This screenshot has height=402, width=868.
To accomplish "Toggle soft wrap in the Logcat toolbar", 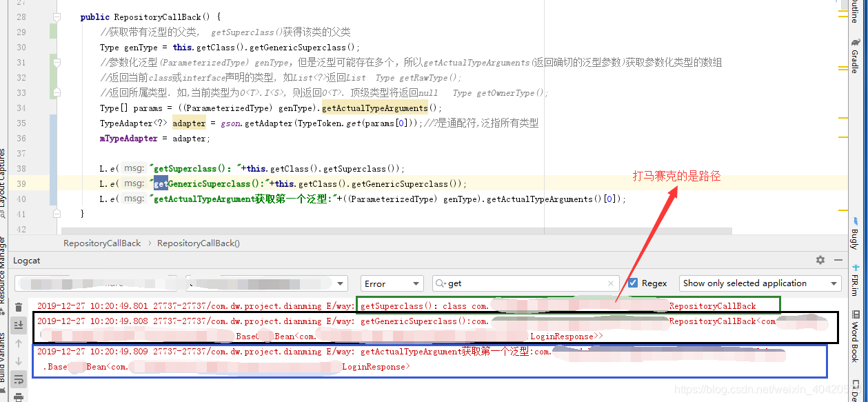I will coord(18,378).
